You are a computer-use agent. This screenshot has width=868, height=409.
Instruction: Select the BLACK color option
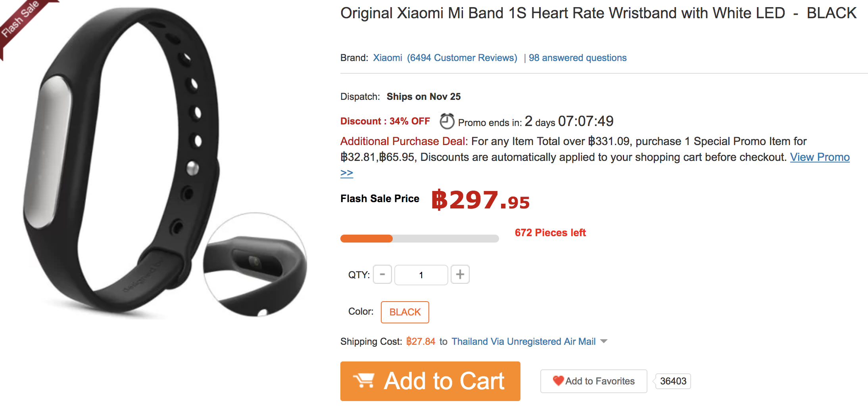[405, 312]
